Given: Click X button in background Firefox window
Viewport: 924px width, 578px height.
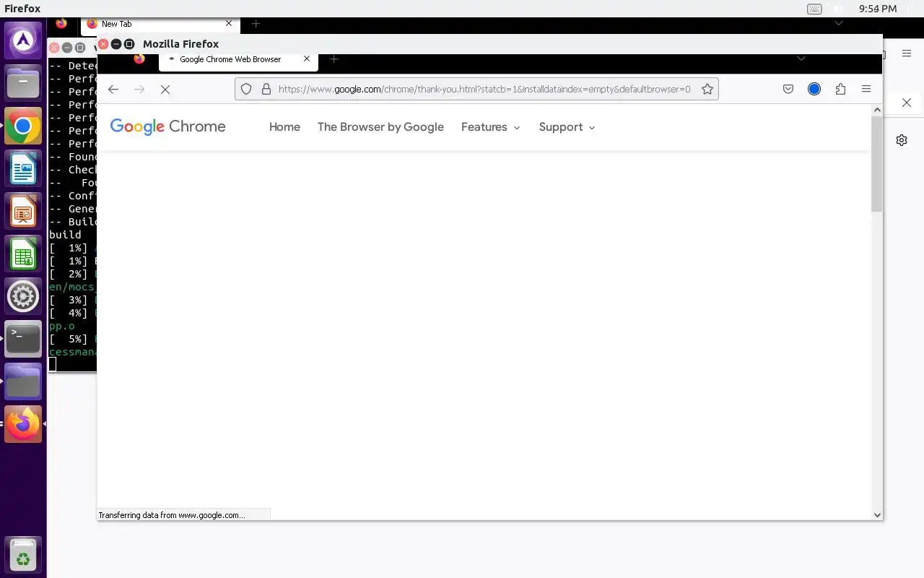Looking at the screenshot, I should [907, 103].
